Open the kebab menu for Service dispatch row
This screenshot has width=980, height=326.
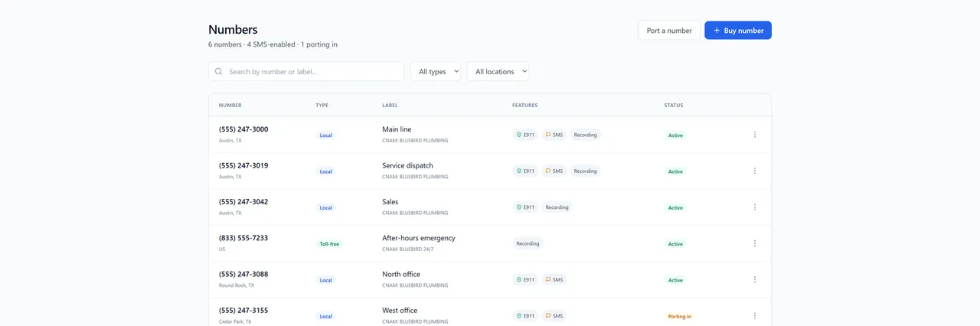tap(754, 171)
